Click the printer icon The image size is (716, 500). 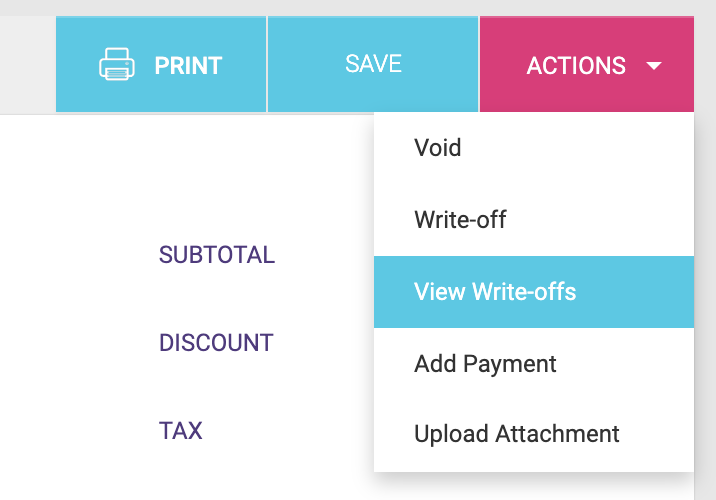(x=117, y=64)
